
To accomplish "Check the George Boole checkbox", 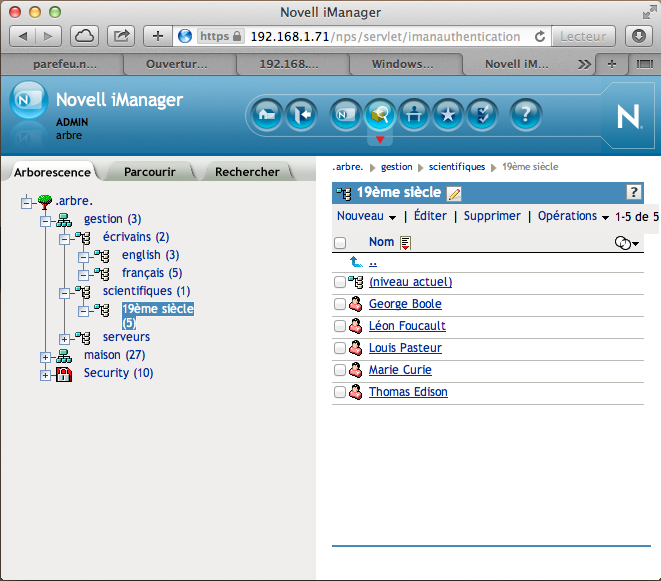I will click(x=340, y=304).
